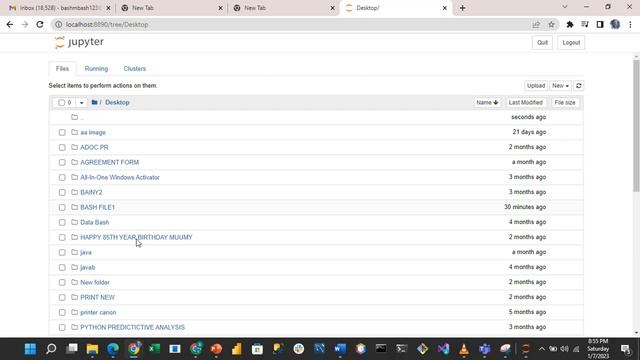Open the PRINT NEW folder
This screenshot has height=360, width=640.
tap(97, 297)
